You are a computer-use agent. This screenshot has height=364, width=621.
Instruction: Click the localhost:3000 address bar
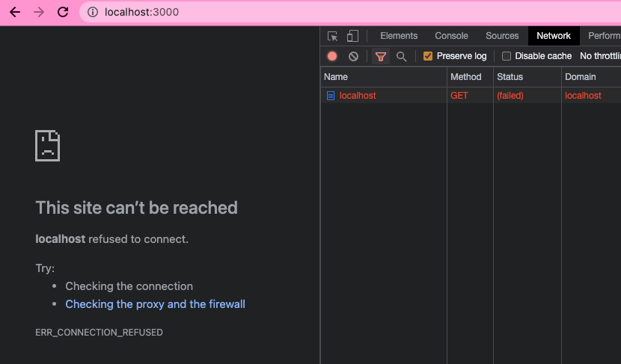pyautogui.click(x=350, y=12)
